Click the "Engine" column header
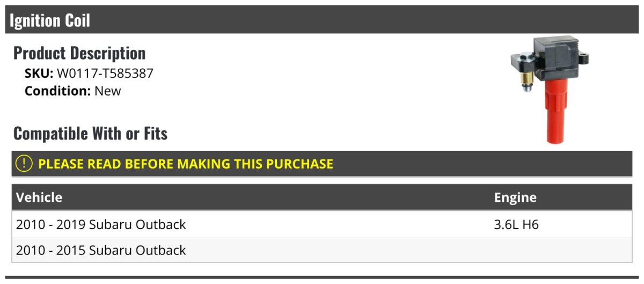The width and height of the screenshot is (644, 284). [x=515, y=198]
